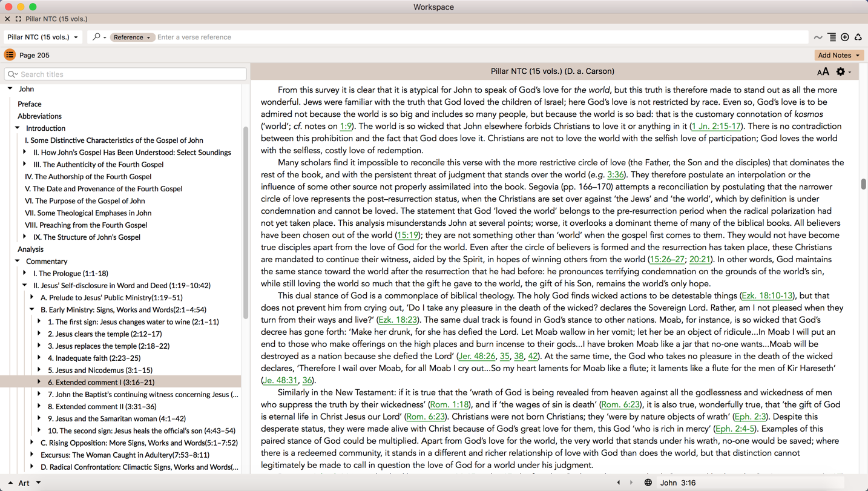Open 'I. Some Distinctive Characteristics of the Gospel of John'

[114, 140]
